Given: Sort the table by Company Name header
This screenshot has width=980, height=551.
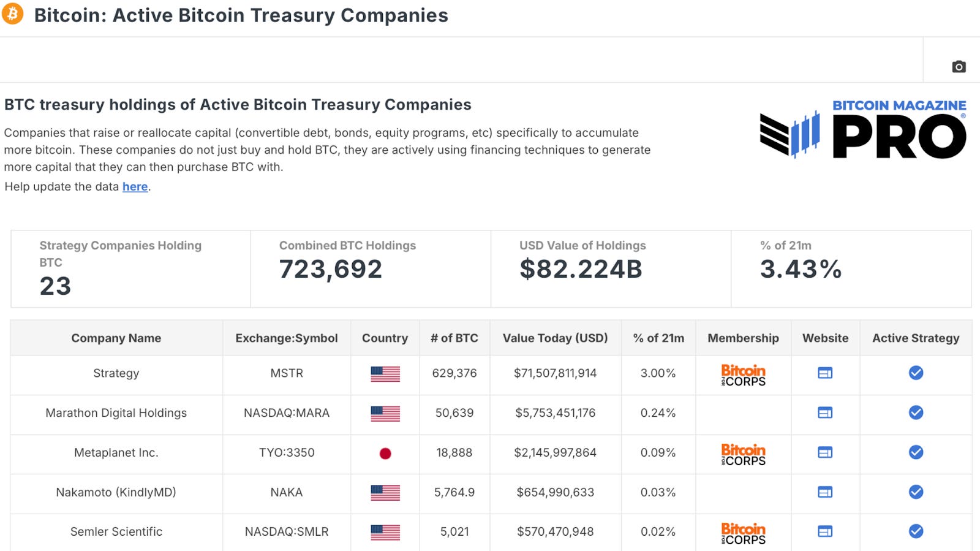Looking at the screenshot, I should tap(116, 338).
